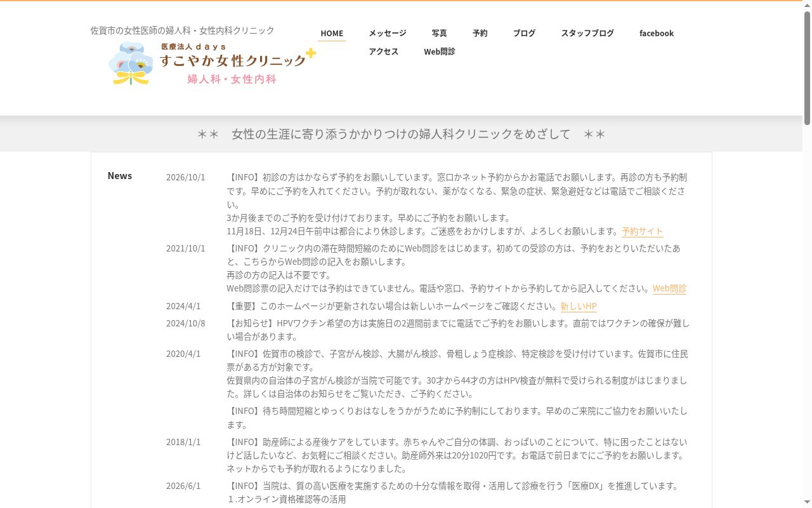
Task: Click the date 2026/10/1
Action: [x=186, y=177]
